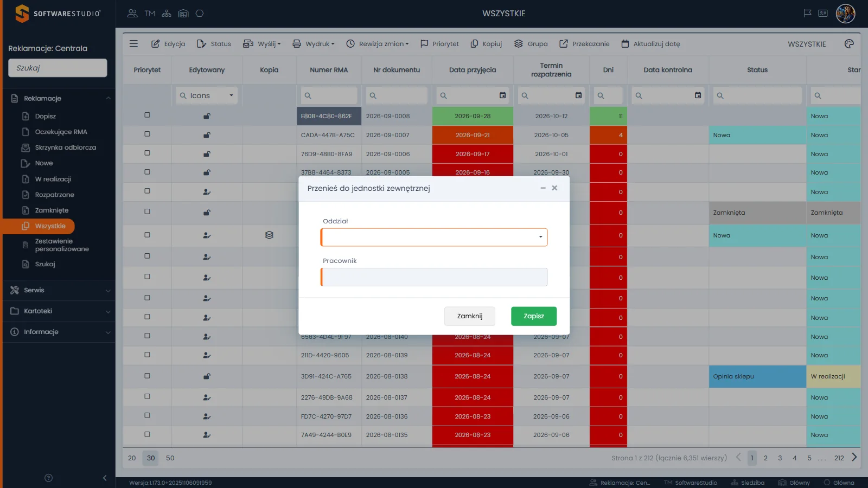The width and height of the screenshot is (868, 488).
Task: Open the users icon in top bar
Action: pos(132,14)
